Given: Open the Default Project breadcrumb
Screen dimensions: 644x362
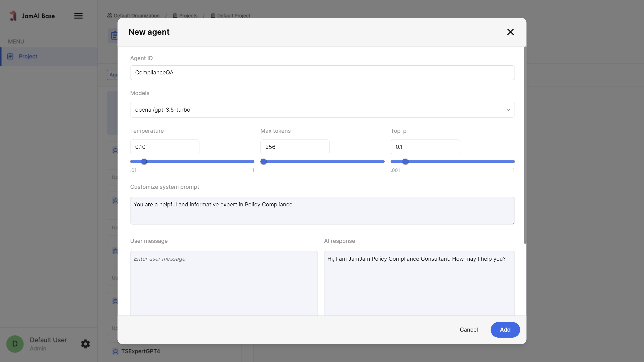Looking at the screenshot, I should pos(233,16).
